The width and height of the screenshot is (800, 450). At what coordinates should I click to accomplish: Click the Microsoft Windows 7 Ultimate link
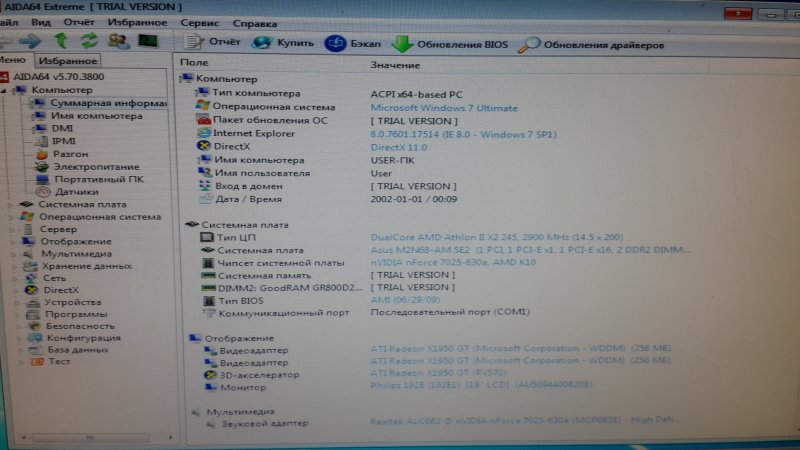(444, 108)
